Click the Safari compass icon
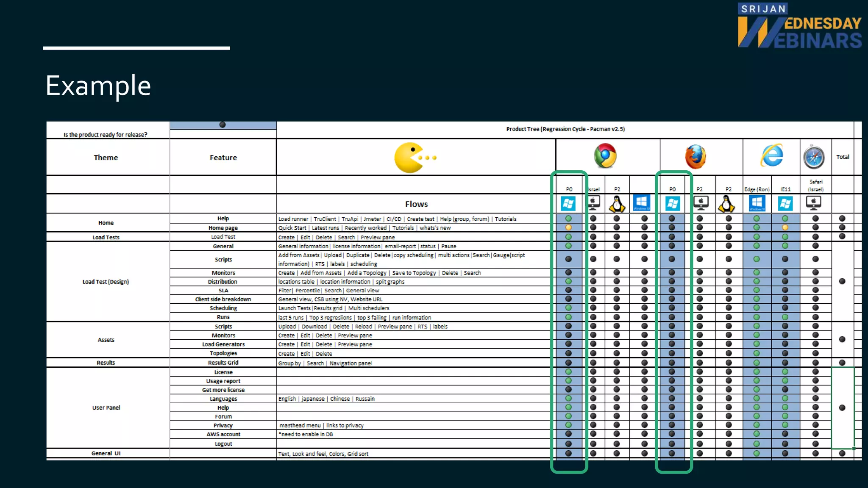Viewport: 868px width, 488px height. coord(814,157)
